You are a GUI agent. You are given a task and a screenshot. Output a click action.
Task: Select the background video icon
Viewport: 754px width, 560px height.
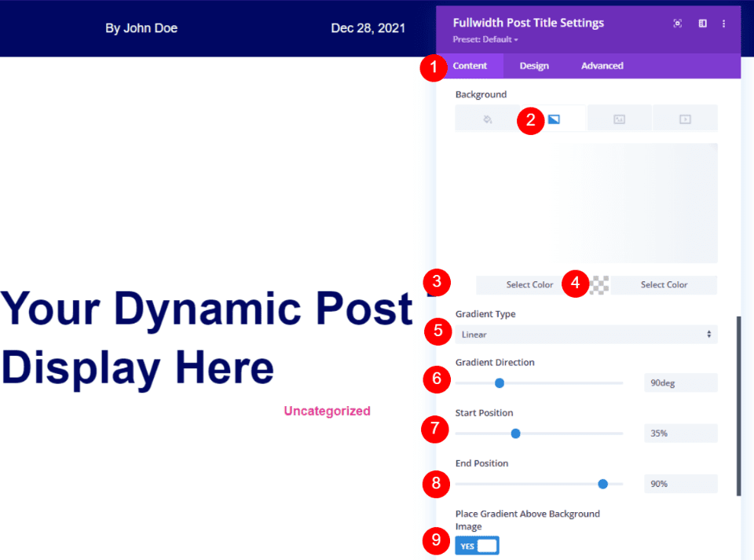click(x=684, y=118)
